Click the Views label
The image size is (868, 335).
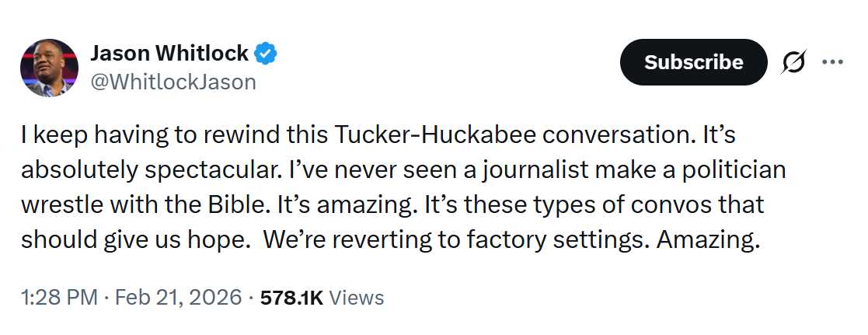[357, 297]
